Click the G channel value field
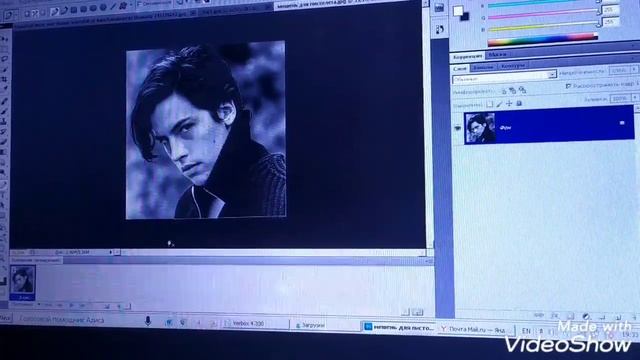Screen dimensions: 640x360 (x=610, y=9)
